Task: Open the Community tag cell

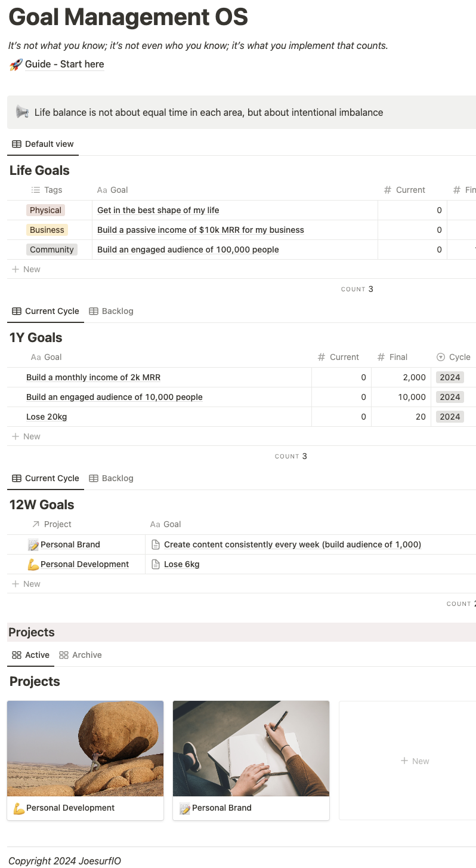Action: pos(51,250)
